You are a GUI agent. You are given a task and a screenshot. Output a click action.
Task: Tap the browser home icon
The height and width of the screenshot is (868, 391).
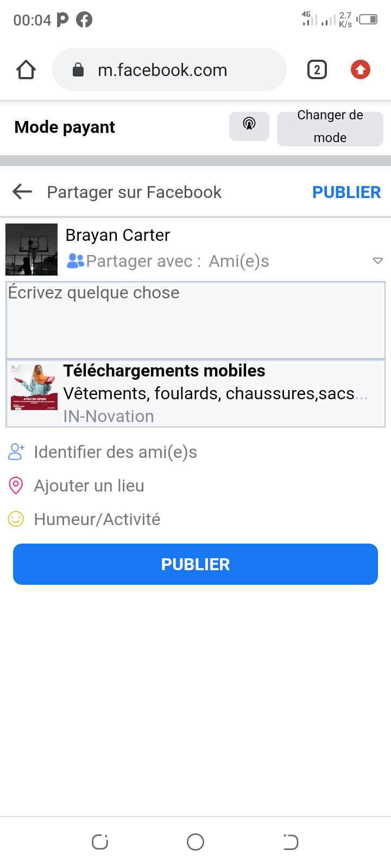tap(26, 70)
